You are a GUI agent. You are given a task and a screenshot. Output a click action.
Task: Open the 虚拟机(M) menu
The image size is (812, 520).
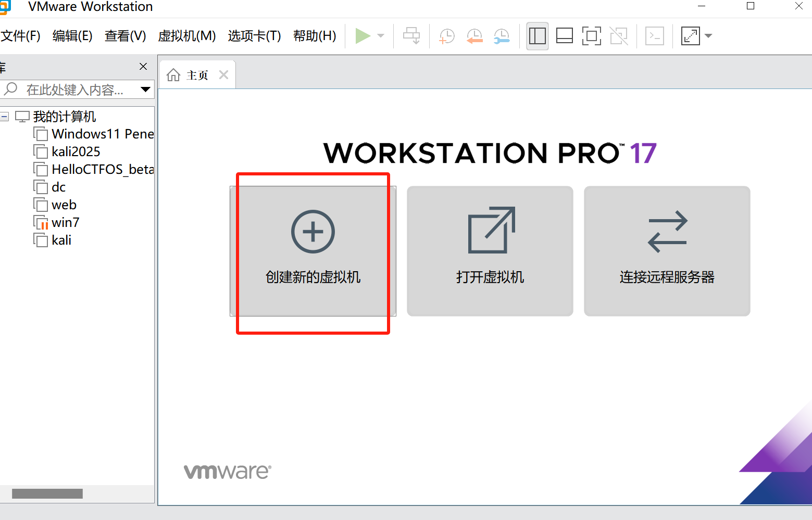(186, 36)
